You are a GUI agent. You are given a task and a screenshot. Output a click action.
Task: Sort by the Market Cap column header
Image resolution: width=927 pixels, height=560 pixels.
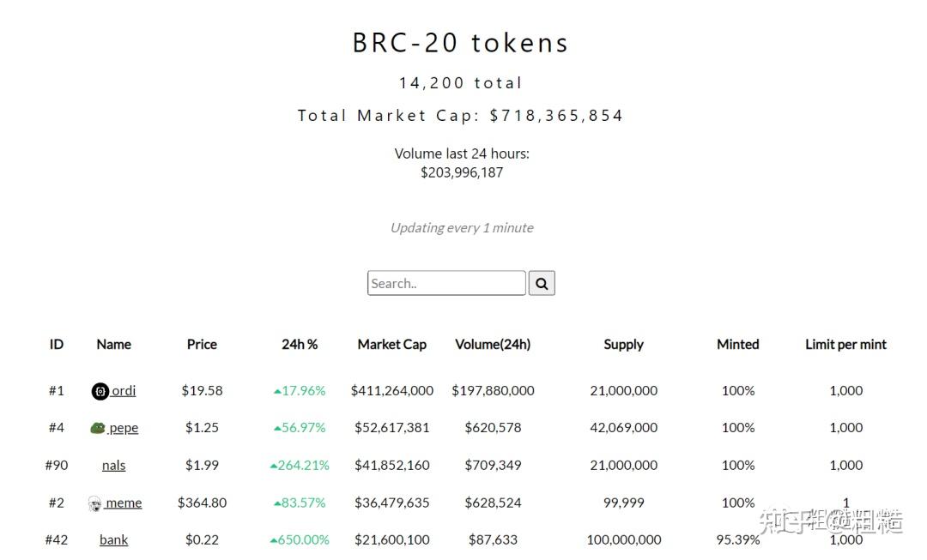point(392,345)
